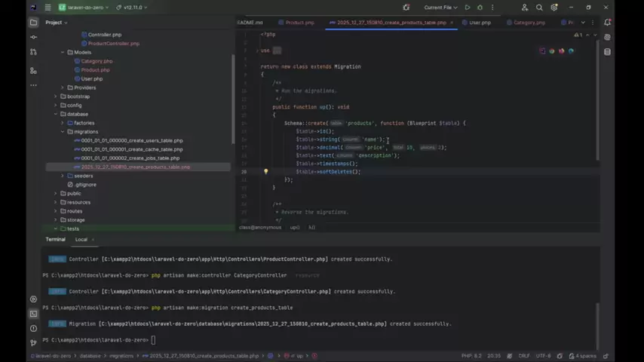644x362 pixels.
Task: Click the intention lightbulb in gutter
Action: click(265, 172)
